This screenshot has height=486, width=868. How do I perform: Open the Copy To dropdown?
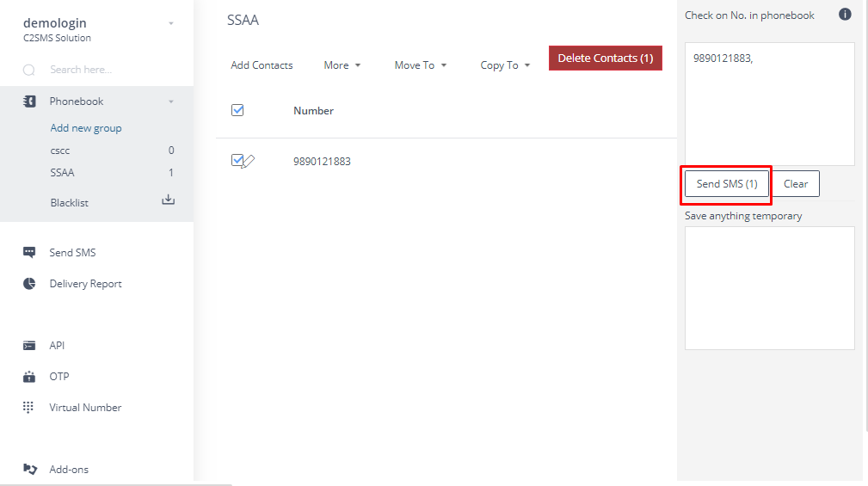[x=505, y=65]
